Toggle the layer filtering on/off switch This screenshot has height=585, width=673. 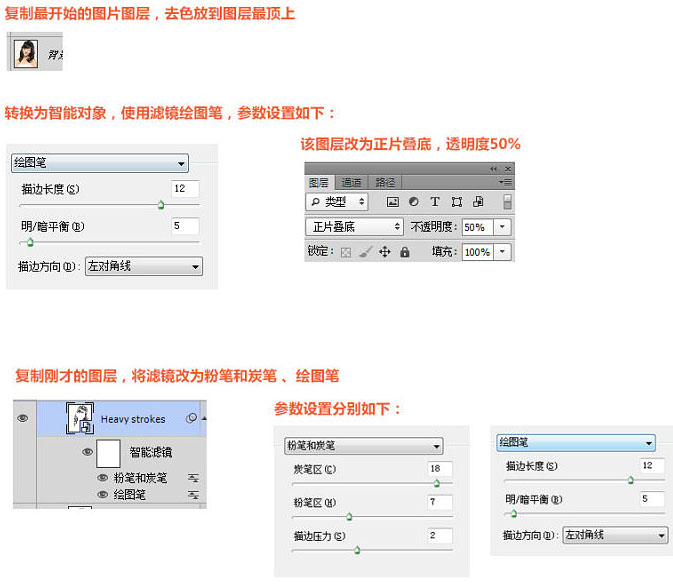pyautogui.click(x=507, y=202)
